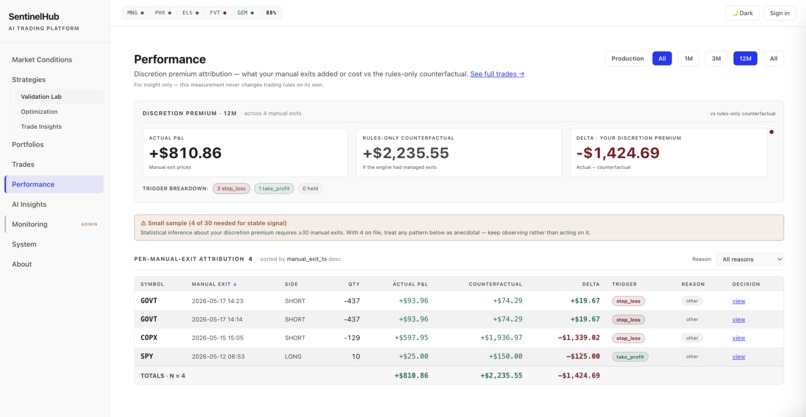Click the MNG status indicator chip
Image resolution: width=806 pixels, height=417 pixels.
[135, 13]
